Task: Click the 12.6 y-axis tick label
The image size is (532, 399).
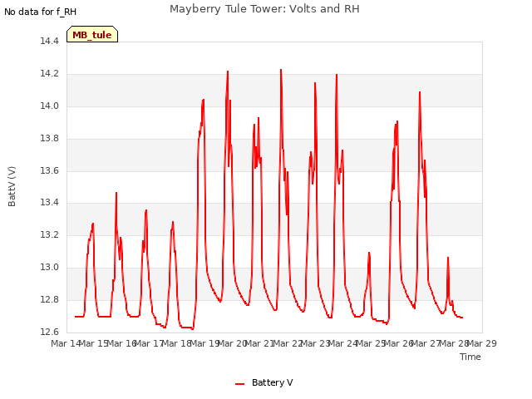Action: point(49,332)
